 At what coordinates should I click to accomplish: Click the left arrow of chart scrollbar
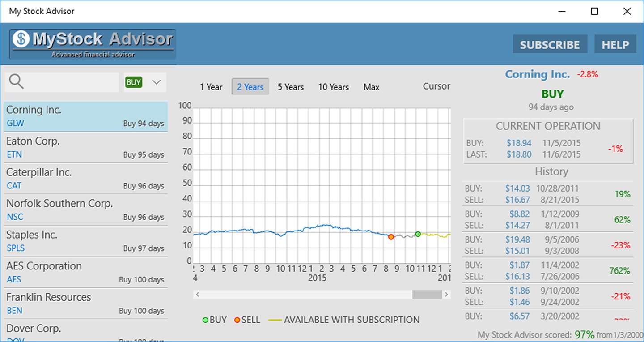(197, 295)
